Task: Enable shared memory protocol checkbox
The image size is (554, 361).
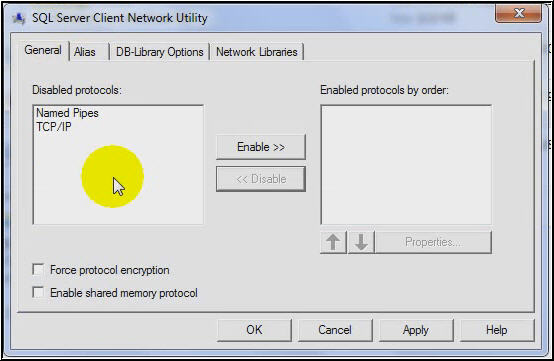Action: [38, 292]
